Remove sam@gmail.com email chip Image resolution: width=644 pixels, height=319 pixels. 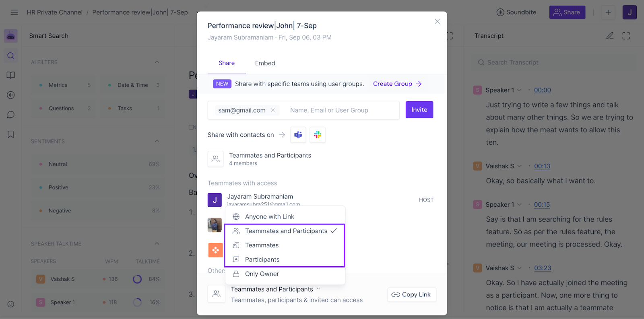click(x=273, y=110)
